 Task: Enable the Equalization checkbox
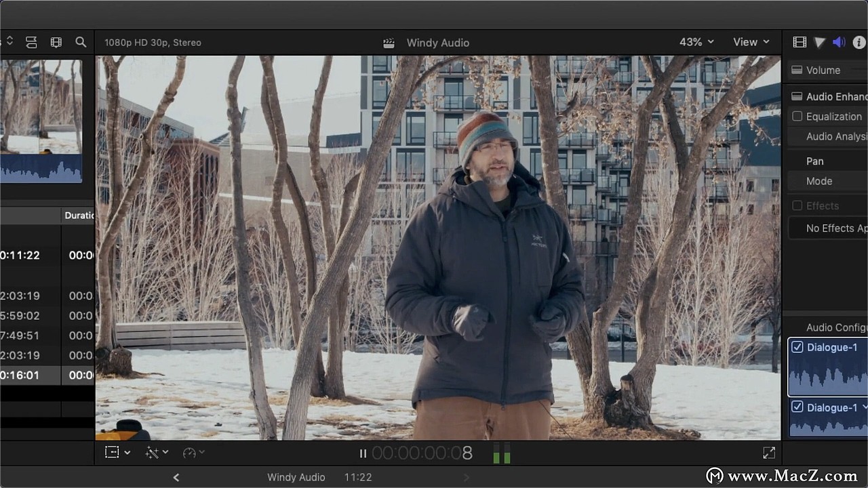797,117
